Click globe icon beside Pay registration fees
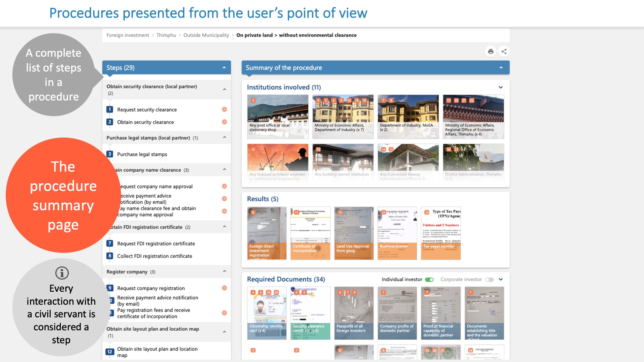644x362 pixels. click(224, 313)
